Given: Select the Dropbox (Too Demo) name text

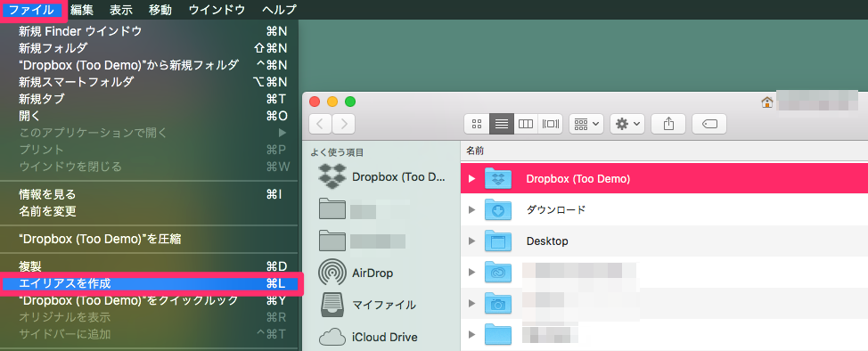Looking at the screenshot, I should [578, 179].
